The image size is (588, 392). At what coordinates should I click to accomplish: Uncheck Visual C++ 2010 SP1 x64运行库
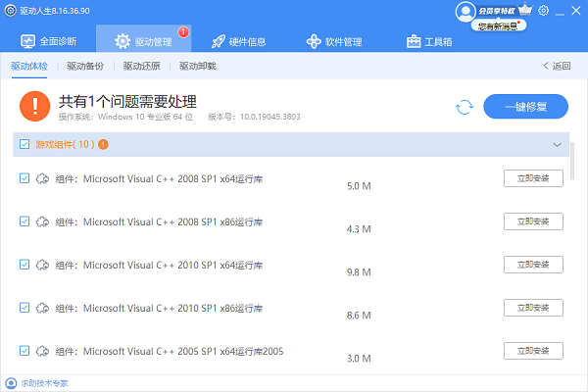click(x=24, y=265)
